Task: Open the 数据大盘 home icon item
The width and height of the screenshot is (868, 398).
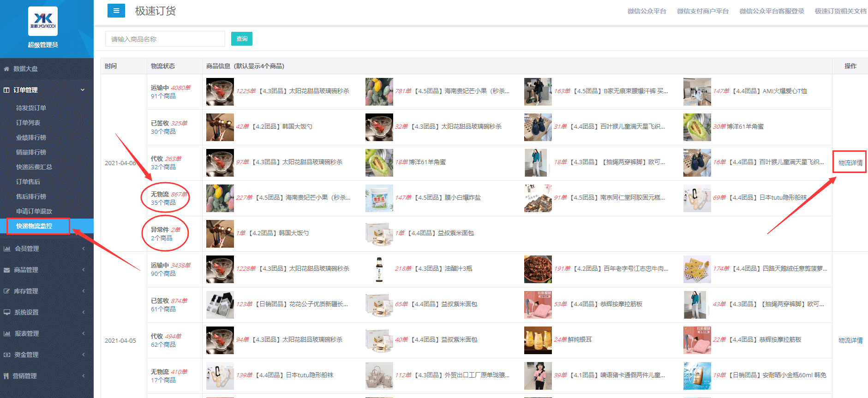Action: tap(7, 69)
